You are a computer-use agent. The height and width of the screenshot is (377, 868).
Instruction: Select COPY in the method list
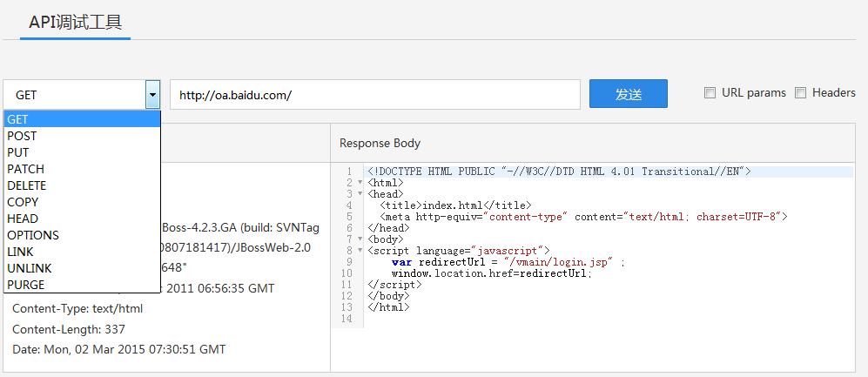point(83,202)
